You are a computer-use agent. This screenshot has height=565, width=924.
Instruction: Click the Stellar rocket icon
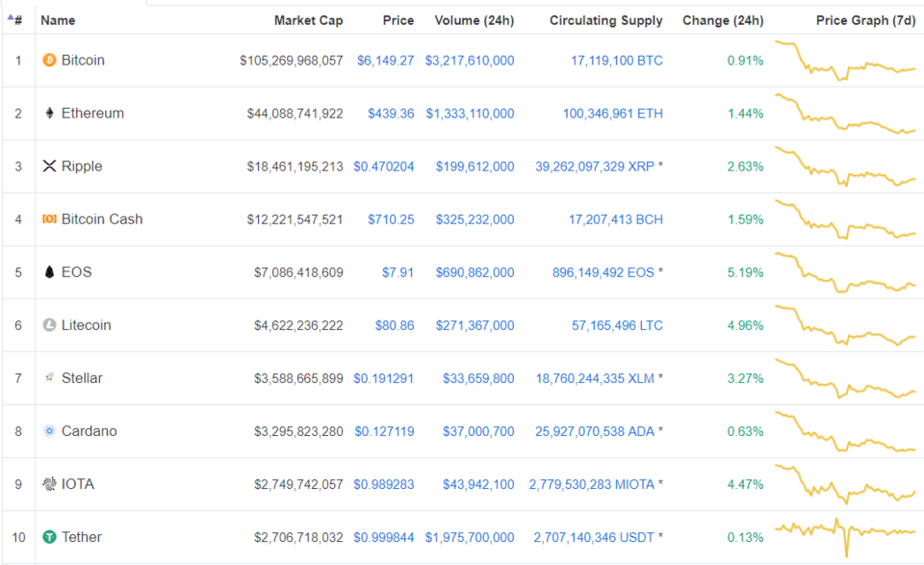pyautogui.click(x=49, y=377)
